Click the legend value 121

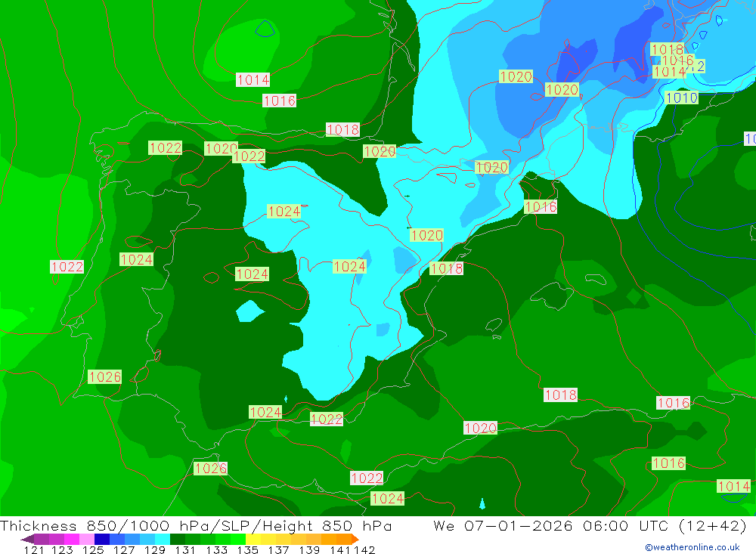pyautogui.click(x=34, y=549)
